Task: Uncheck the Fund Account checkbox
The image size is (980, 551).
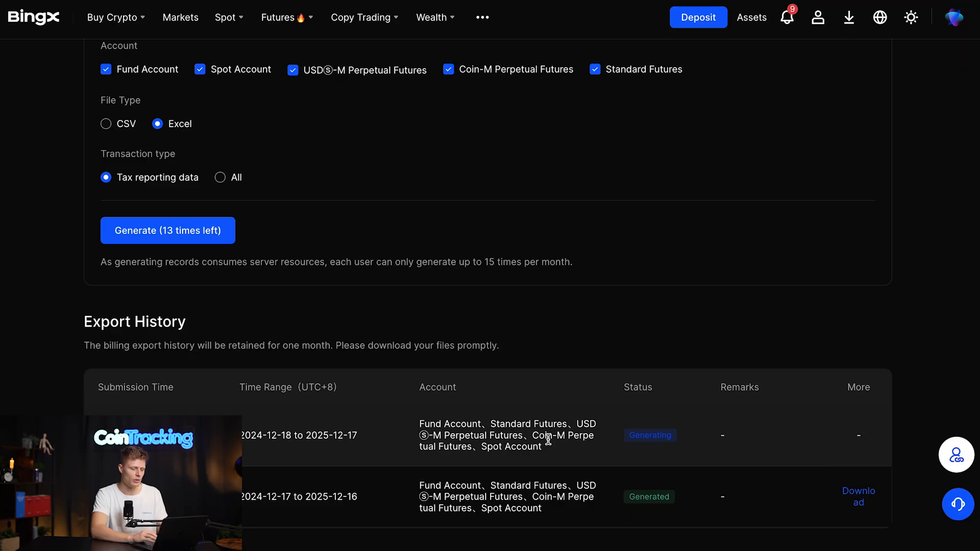Action: [x=106, y=69]
